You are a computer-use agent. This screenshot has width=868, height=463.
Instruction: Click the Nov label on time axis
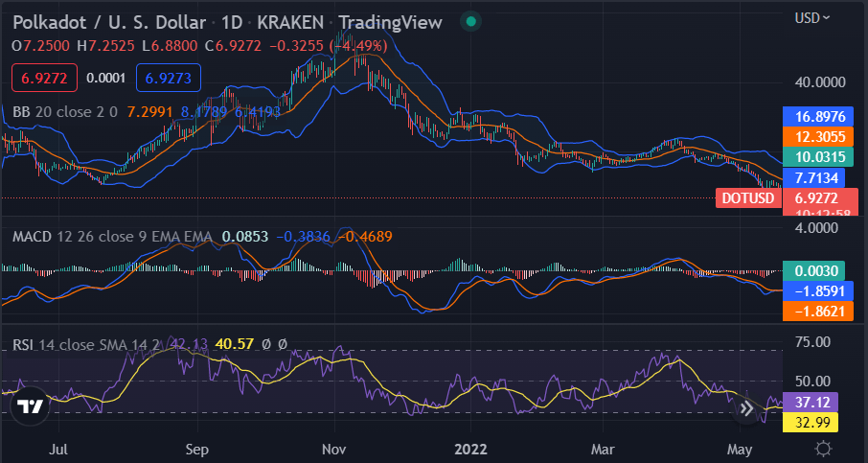coord(334,449)
